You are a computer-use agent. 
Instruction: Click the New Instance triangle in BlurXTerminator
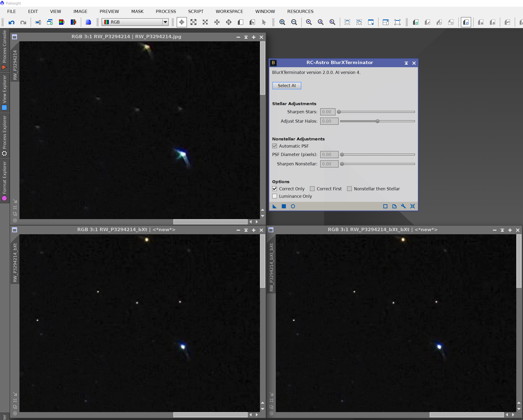[x=275, y=206]
